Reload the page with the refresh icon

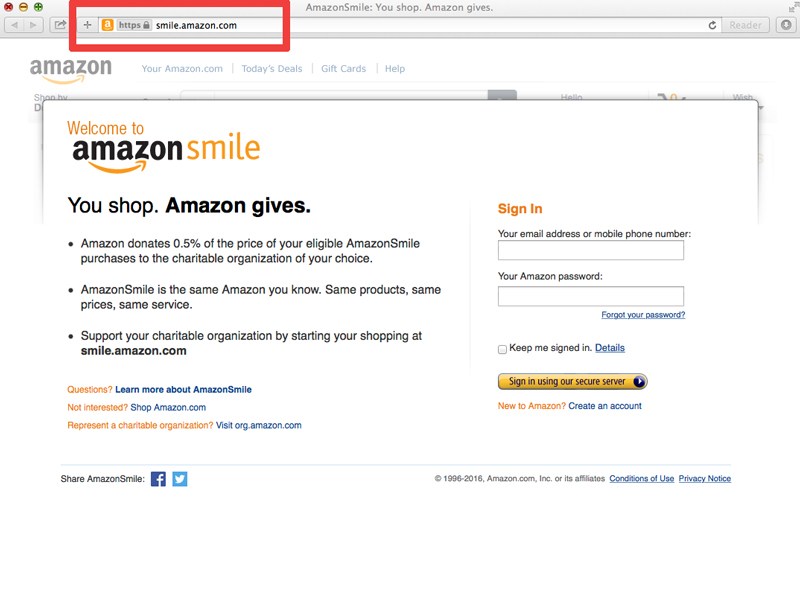pos(712,25)
